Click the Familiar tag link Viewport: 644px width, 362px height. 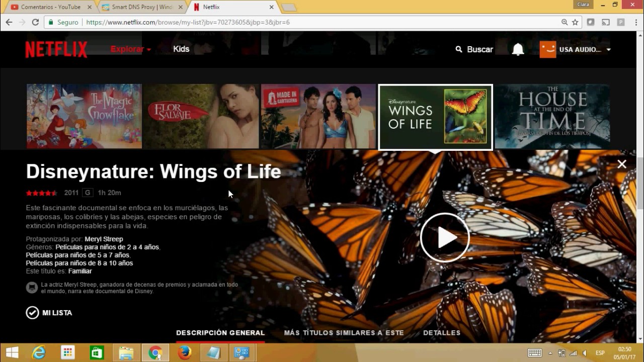(80, 271)
